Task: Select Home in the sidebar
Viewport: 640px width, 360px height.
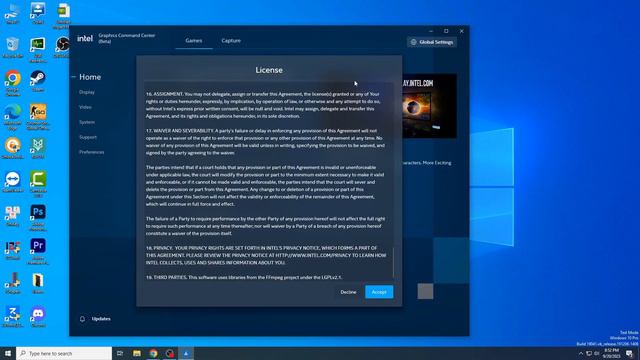Action: (90, 77)
